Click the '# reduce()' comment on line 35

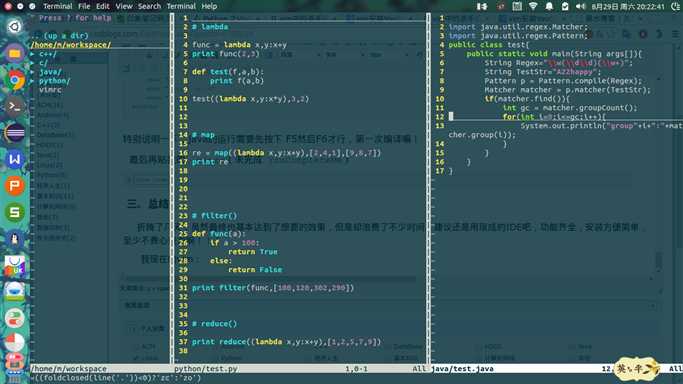coord(215,324)
